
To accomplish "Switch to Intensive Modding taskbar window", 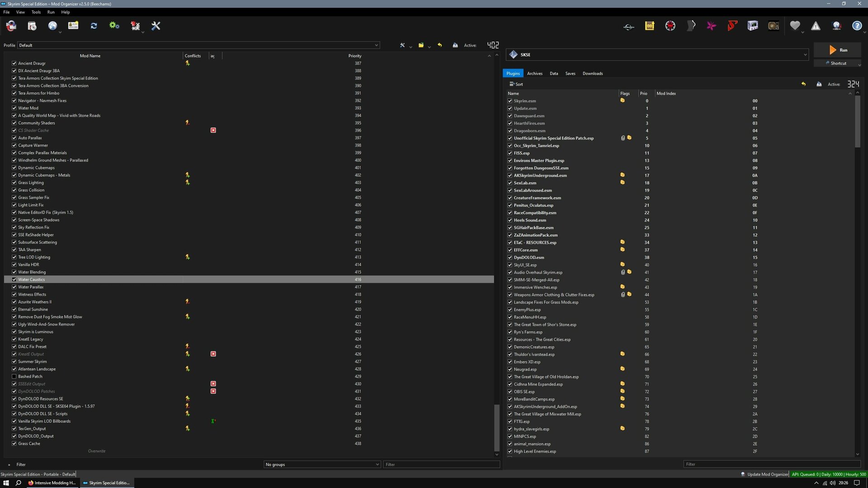I will [x=52, y=483].
